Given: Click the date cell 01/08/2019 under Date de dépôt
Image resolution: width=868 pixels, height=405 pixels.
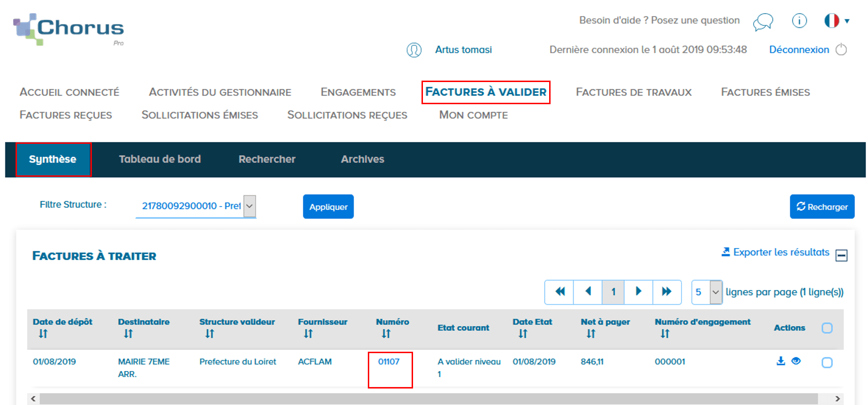Looking at the screenshot, I should click(x=54, y=362).
